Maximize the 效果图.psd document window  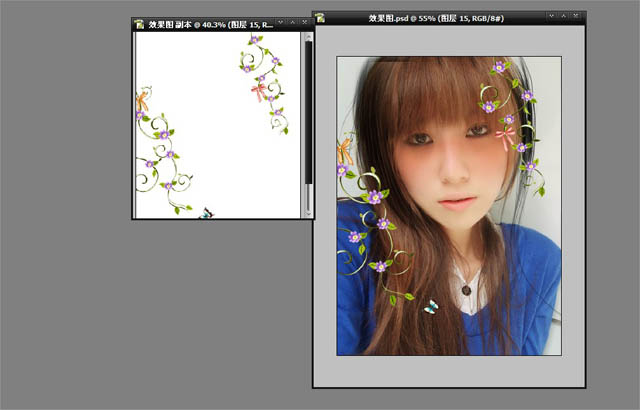(565, 18)
